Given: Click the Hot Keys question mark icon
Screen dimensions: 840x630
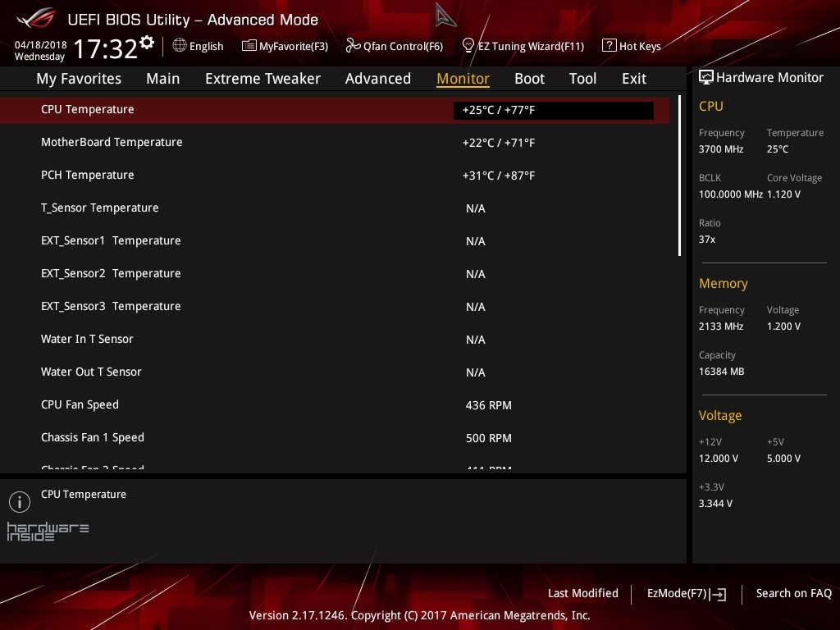Looking at the screenshot, I should click(x=609, y=46).
